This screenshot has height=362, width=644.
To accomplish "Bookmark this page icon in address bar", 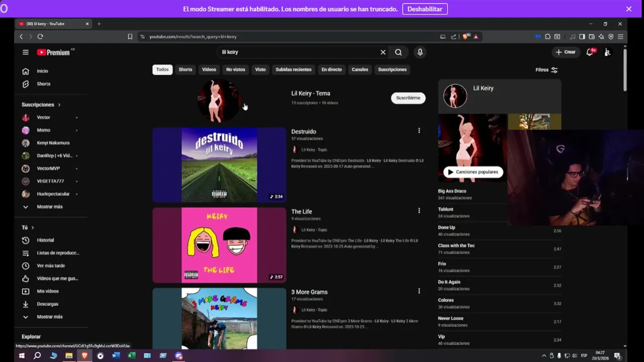I will tap(130, 37).
